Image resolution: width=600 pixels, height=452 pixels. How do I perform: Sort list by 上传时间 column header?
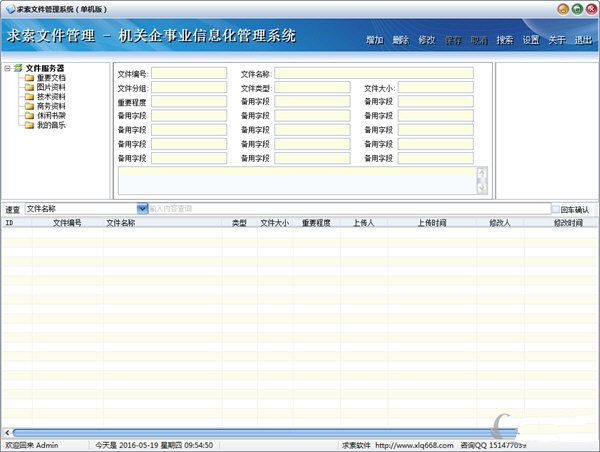point(431,223)
